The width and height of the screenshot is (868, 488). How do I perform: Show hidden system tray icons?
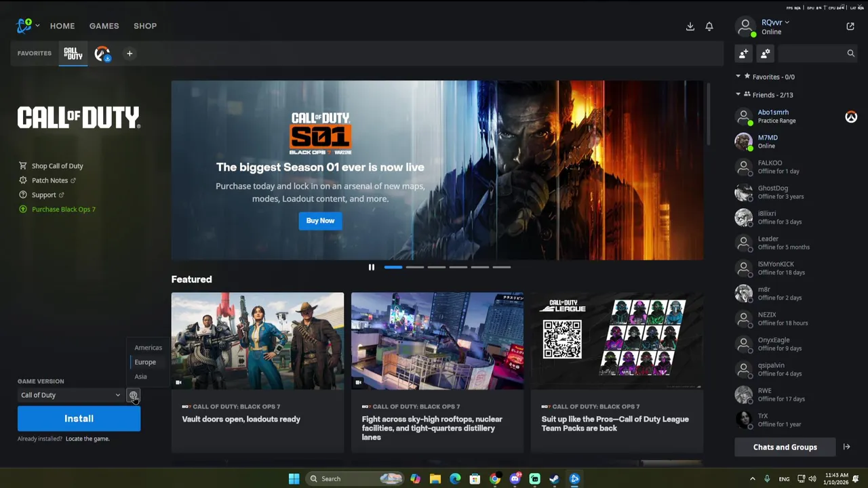[752, 479]
